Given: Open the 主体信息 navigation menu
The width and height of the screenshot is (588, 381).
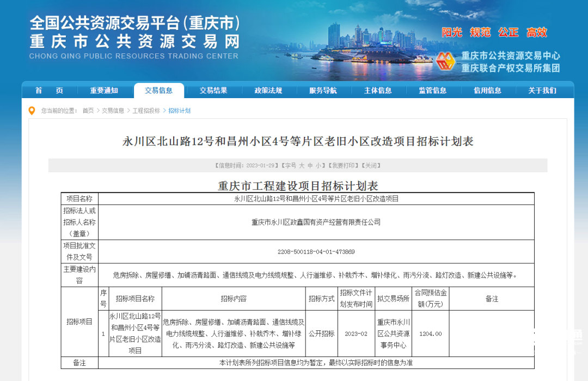Looking at the screenshot, I should pos(378,90).
